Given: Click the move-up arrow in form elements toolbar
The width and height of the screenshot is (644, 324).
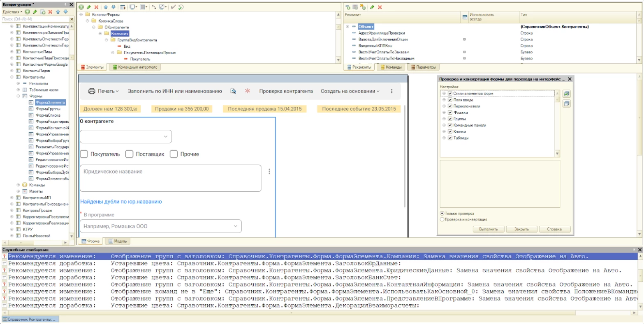Looking at the screenshot, I should [106, 7].
